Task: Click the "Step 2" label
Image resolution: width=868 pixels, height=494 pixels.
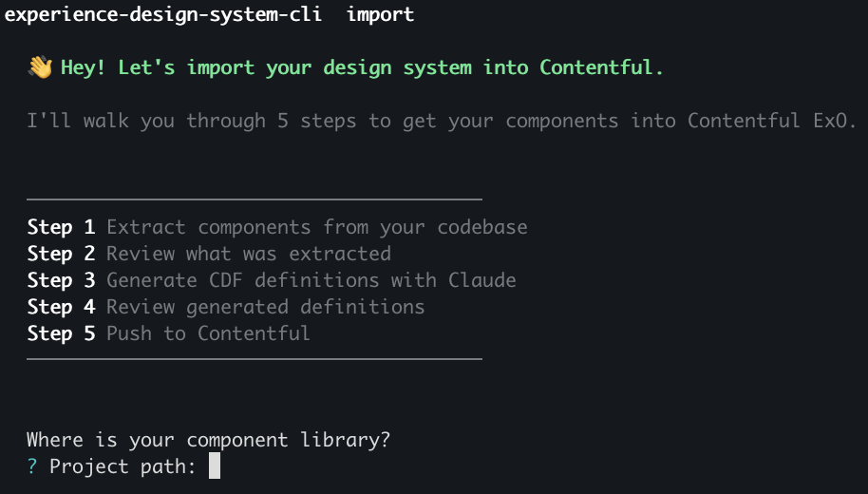Action: point(62,254)
